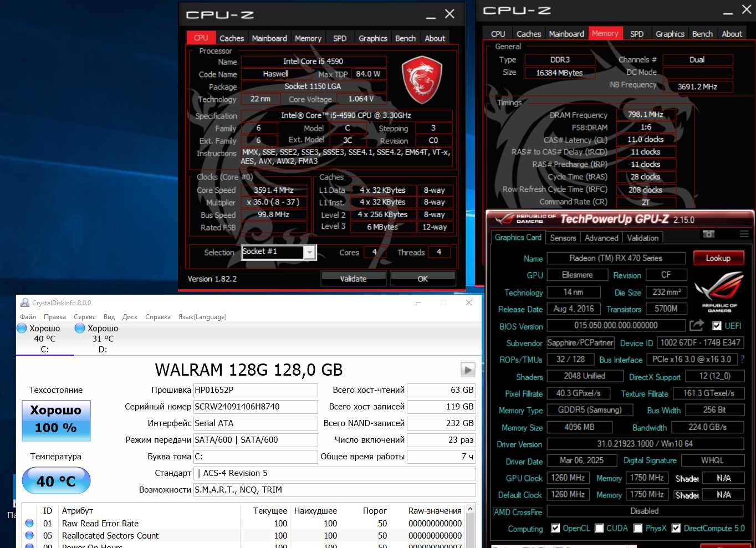The image size is (756, 548).
Task: Click the Bus Interface question mark icon
Action: click(x=743, y=359)
